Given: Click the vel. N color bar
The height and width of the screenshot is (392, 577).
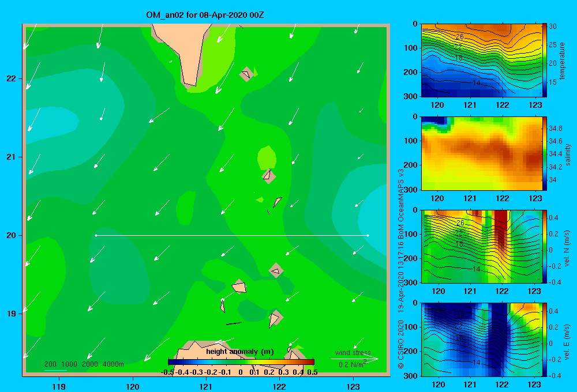Looking at the screenshot, I should [x=545, y=246].
